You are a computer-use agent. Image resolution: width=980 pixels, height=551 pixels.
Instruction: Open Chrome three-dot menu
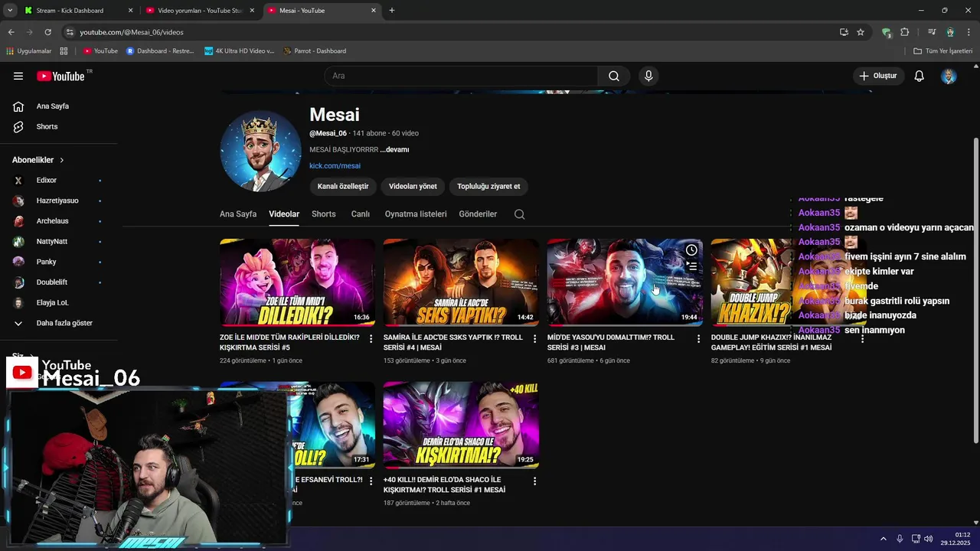tap(969, 32)
